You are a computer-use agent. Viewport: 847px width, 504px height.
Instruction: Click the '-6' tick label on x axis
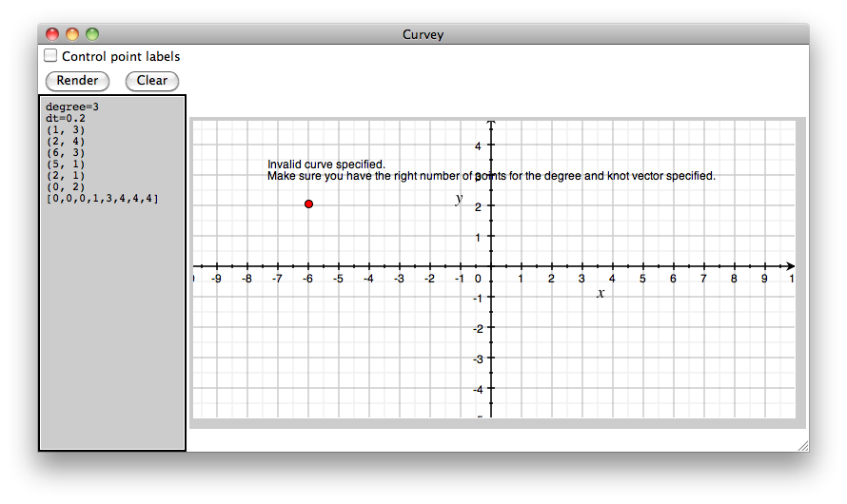[307, 279]
